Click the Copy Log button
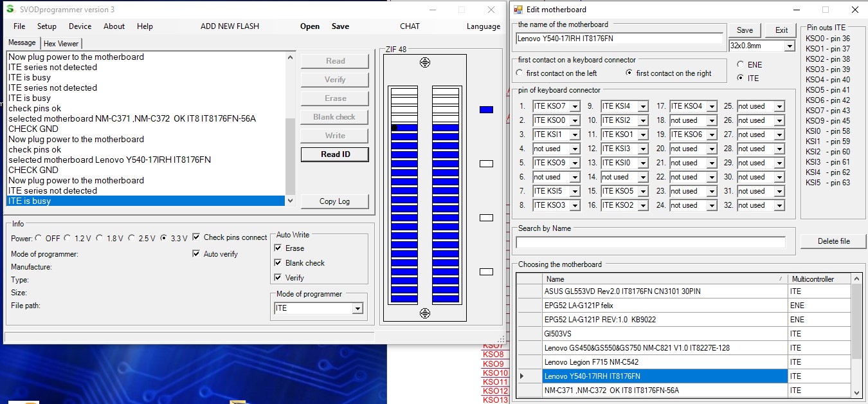Screen dimensions: 868x404 (x=335, y=201)
